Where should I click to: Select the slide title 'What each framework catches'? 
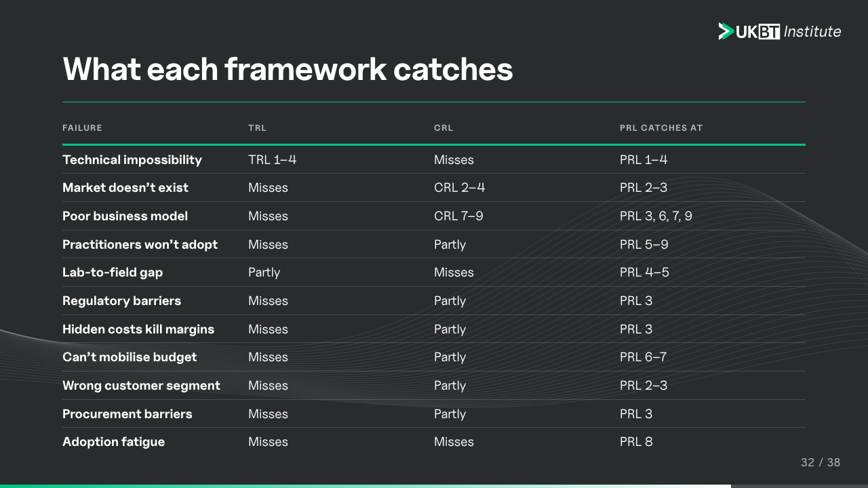pos(288,69)
